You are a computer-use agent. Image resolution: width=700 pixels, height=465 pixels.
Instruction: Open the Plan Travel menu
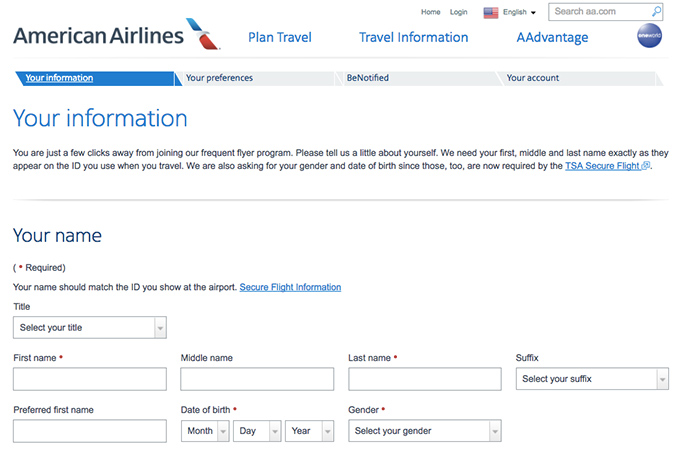pos(280,38)
